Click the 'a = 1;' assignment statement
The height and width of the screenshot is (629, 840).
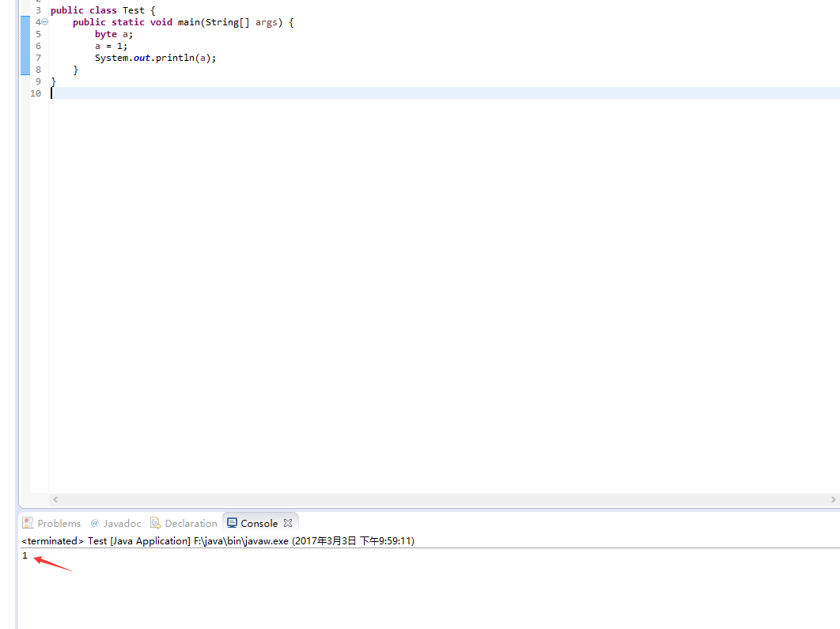(111, 46)
